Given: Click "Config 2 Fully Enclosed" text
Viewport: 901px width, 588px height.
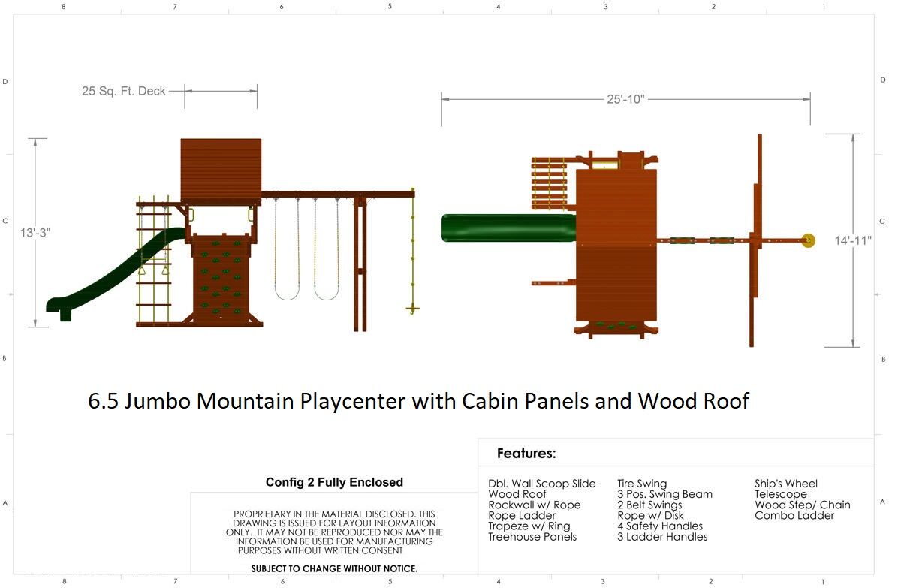Looking at the screenshot, I should coord(334,482).
